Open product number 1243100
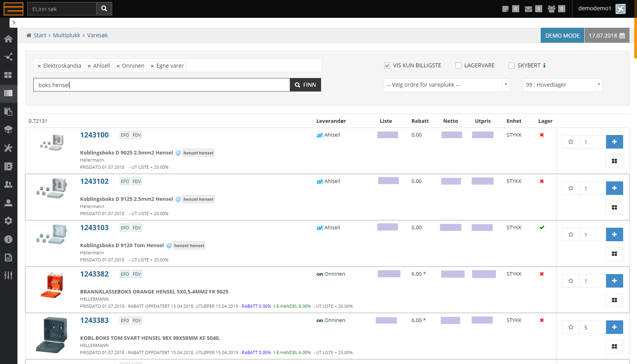The image size is (637, 364). pyautogui.click(x=94, y=135)
